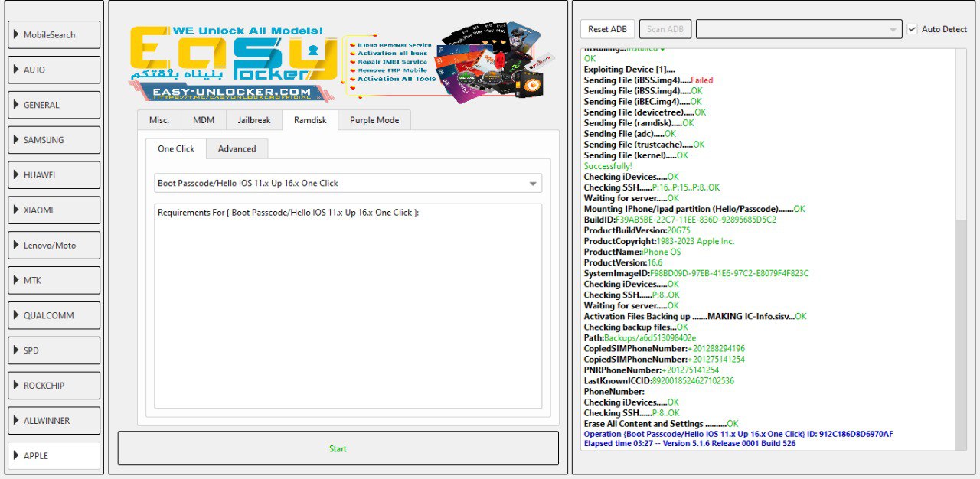Open the APPLE sidebar section
Image resolution: width=980 pixels, height=479 pixels.
pos(54,455)
